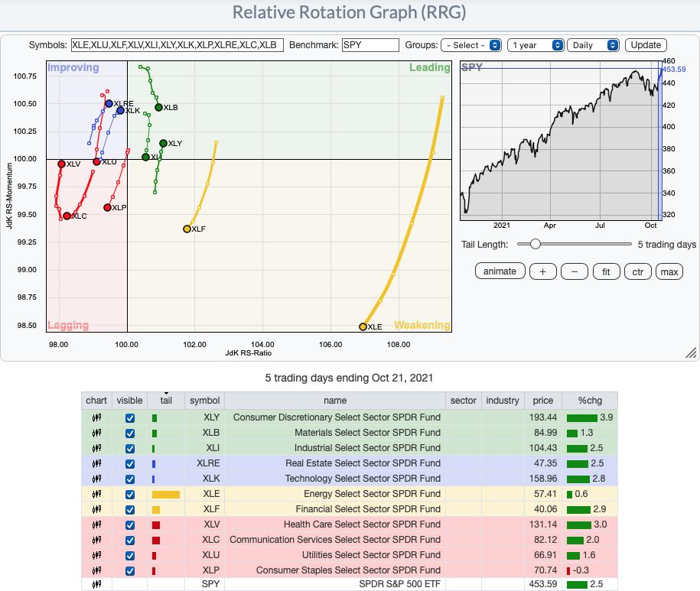Click the XLV marker on the RRG
Image resolution: width=700 pixels, height=591 pixels.
pos(62,164)
